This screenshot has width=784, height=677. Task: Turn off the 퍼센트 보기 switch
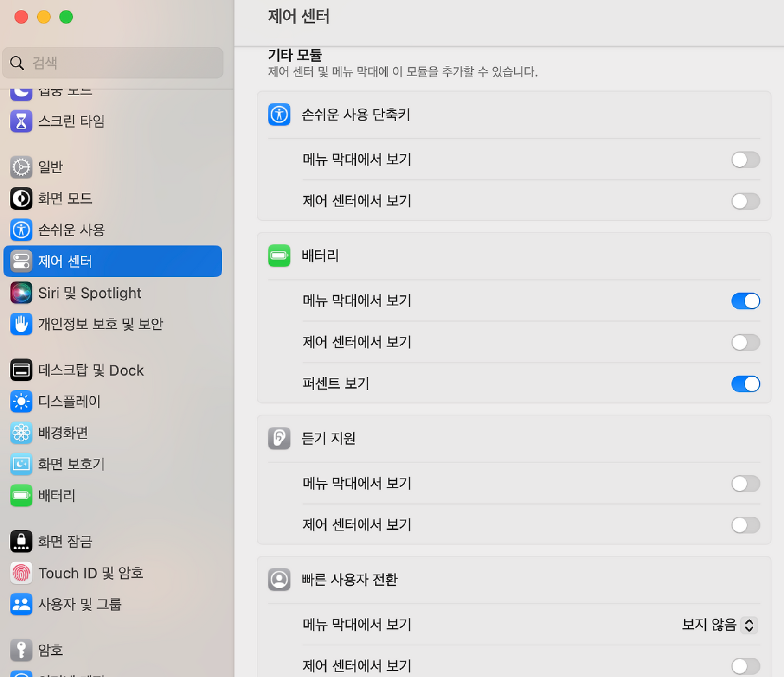coord(745,384)
